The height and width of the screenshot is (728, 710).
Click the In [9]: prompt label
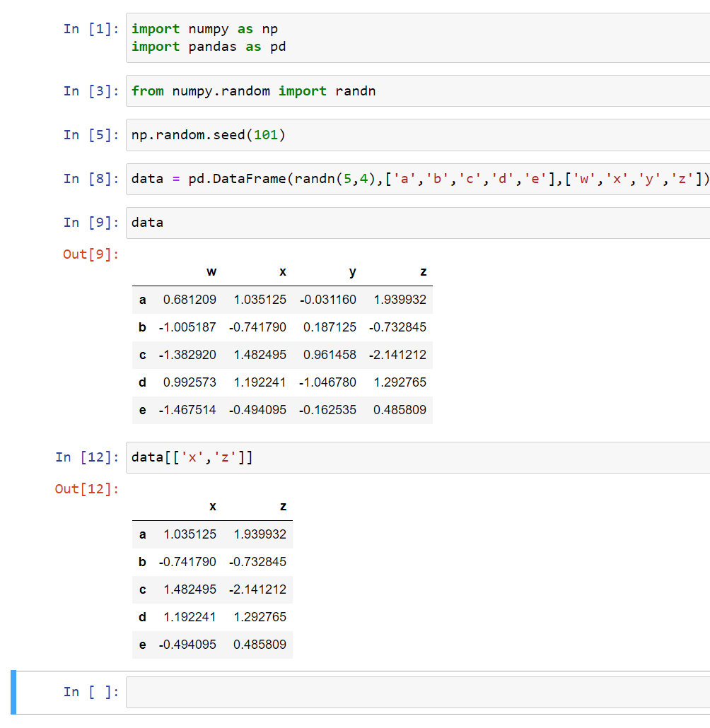click(91, 223)
